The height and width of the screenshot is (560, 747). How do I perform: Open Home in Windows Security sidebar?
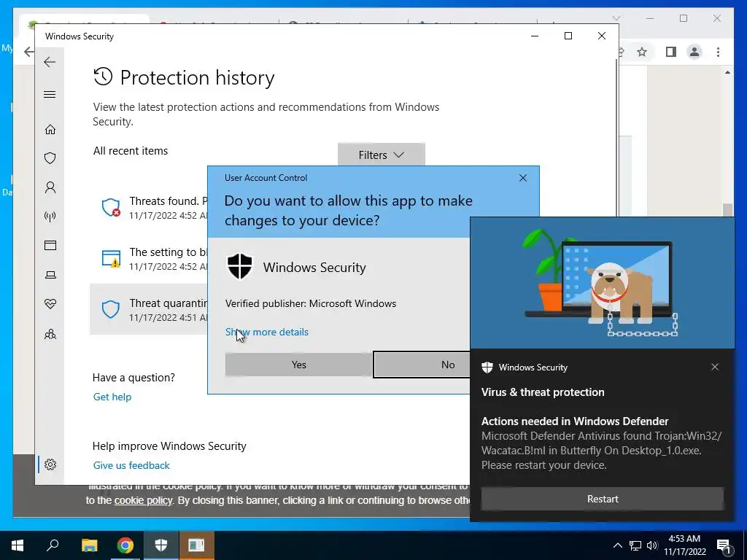tap(50, 130)
